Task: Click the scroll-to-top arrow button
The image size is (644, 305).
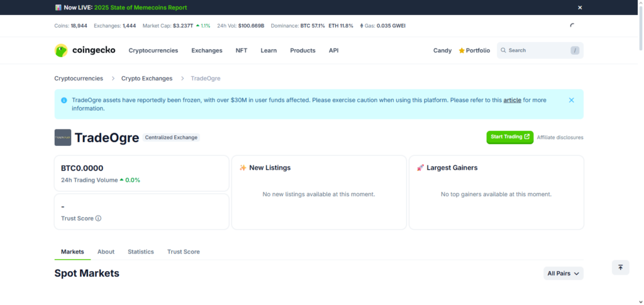Action: click(620, 267)
